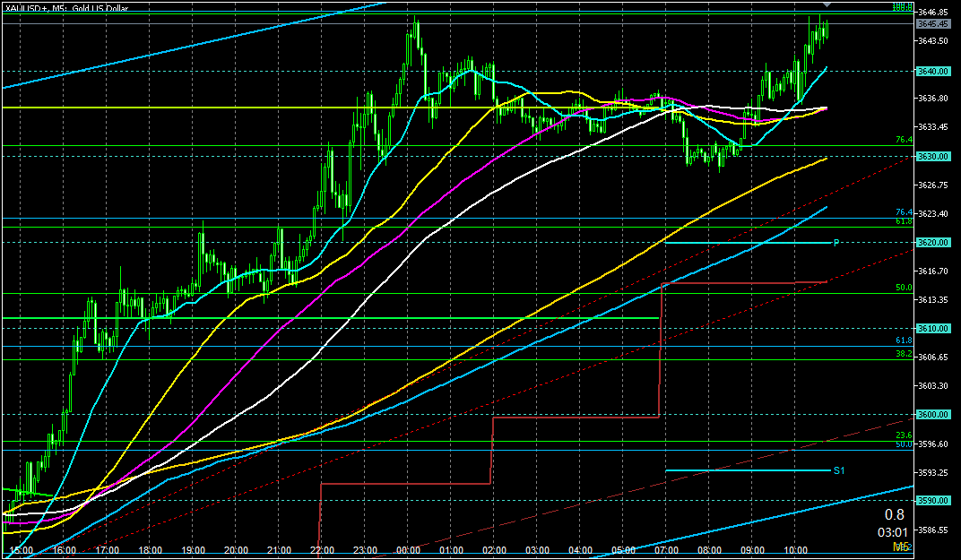The image size is (961, 560).
Task: Click the highlighted 3590.00 round level tag
Action: coord(933,501)
